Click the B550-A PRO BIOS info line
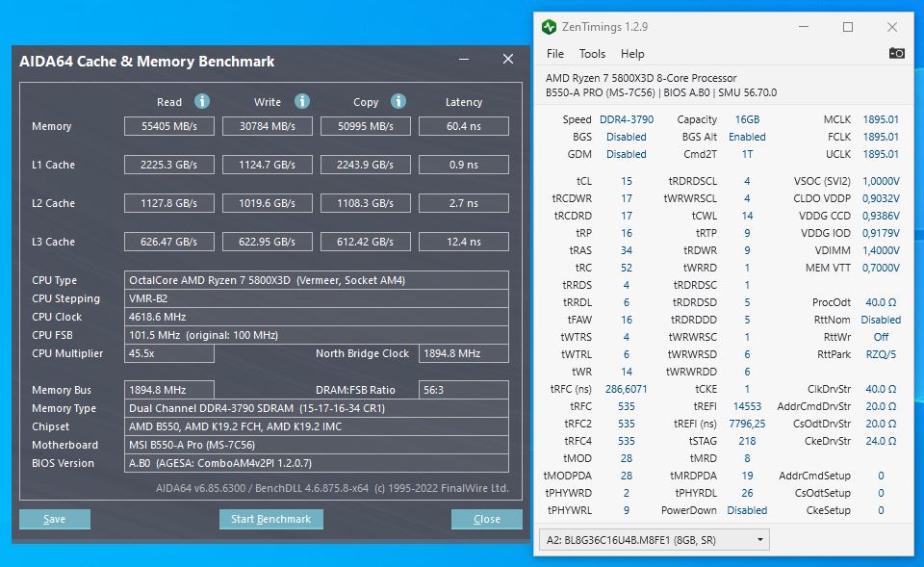Viewport: 924px width, 567px height. [x=661, y=92]
